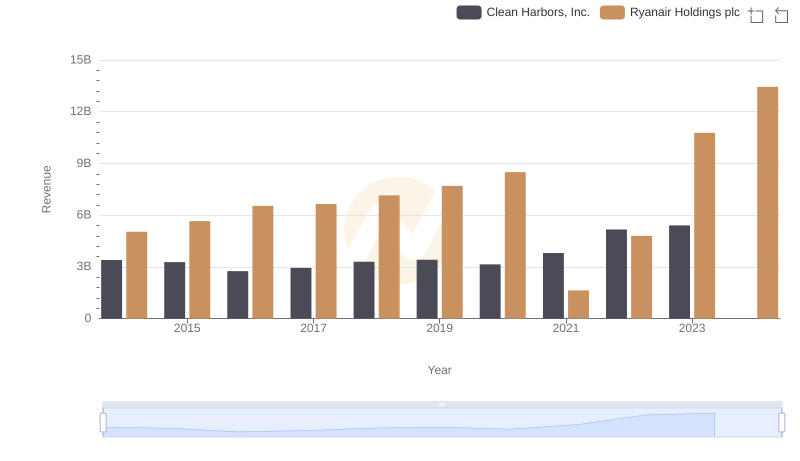This screenshot has height=461, width=800.
Task: Click the zoom reset icon
Action: 781,15
